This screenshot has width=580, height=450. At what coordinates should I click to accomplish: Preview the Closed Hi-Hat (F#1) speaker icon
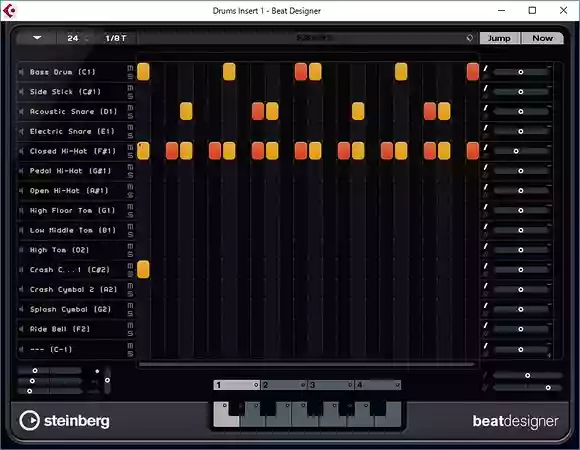point(21,151)
